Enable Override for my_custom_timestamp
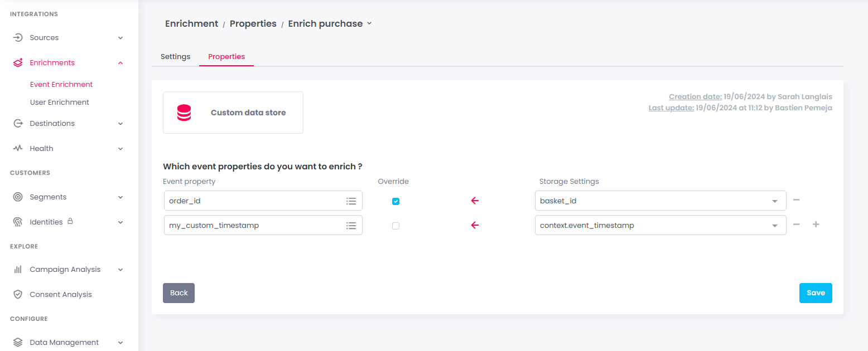Image resolution: width=868 pixels, height=351 pixels. coord(396,226)
